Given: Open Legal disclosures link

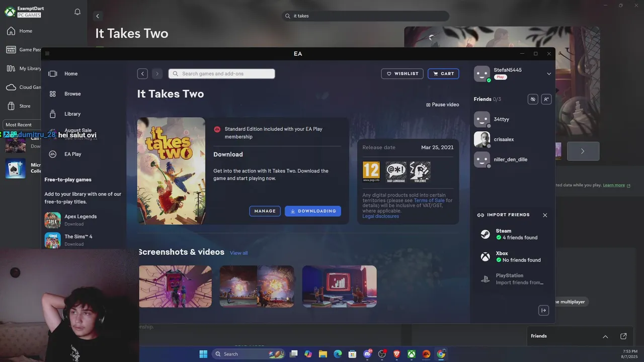Looking at the screenshot, I should point(381,216).
